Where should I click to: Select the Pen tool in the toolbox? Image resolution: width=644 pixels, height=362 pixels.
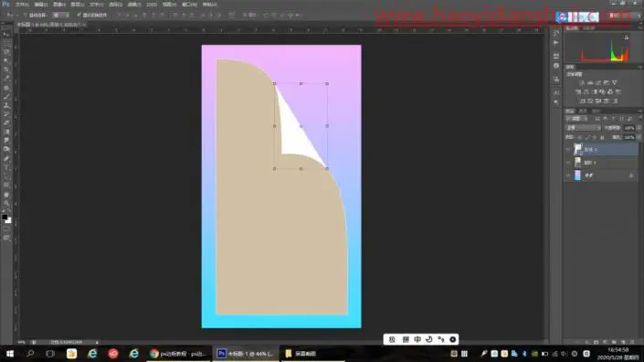pos(6,159)
